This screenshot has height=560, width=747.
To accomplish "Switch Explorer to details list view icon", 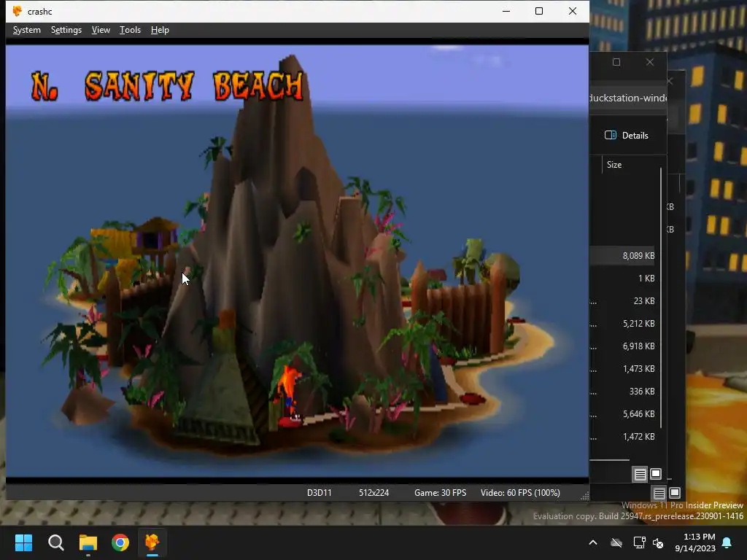I will click(x=640, y=474).
